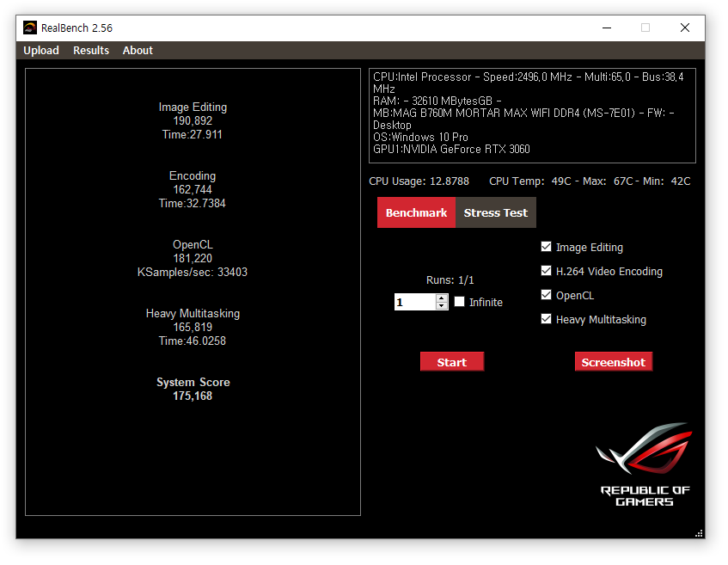Close the RealBench window
Screen dimensions: 728x565
pyautogui.click(x=685, y=28)
